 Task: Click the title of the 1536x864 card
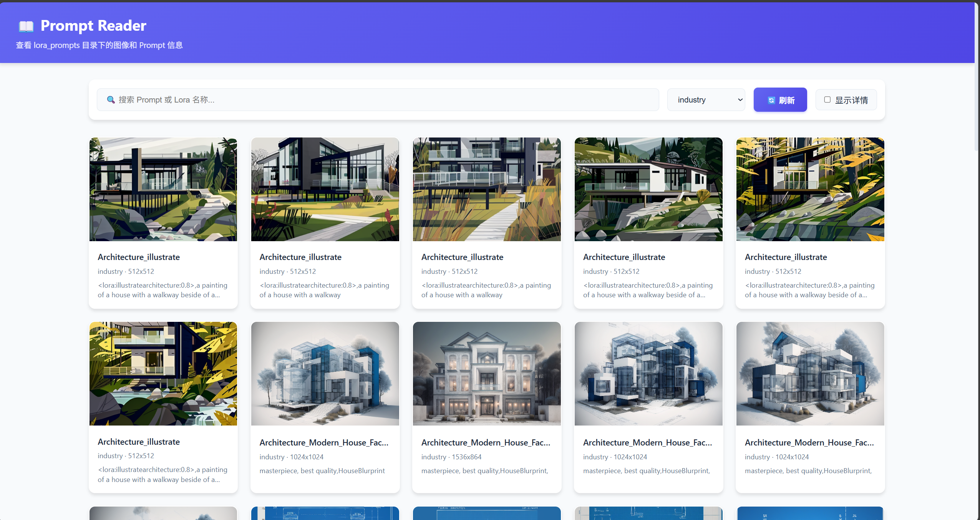click(486, 442)
